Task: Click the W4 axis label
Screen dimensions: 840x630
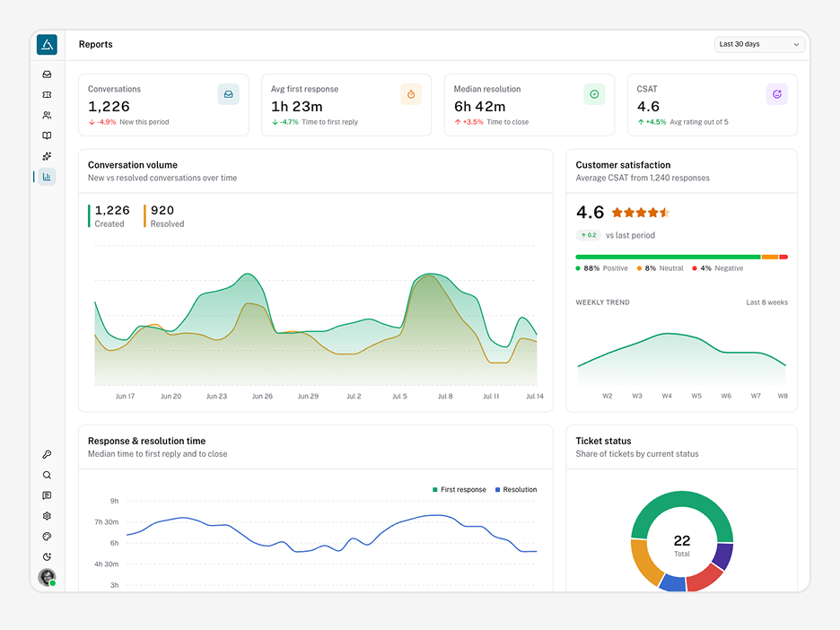Action: [667, 396]
